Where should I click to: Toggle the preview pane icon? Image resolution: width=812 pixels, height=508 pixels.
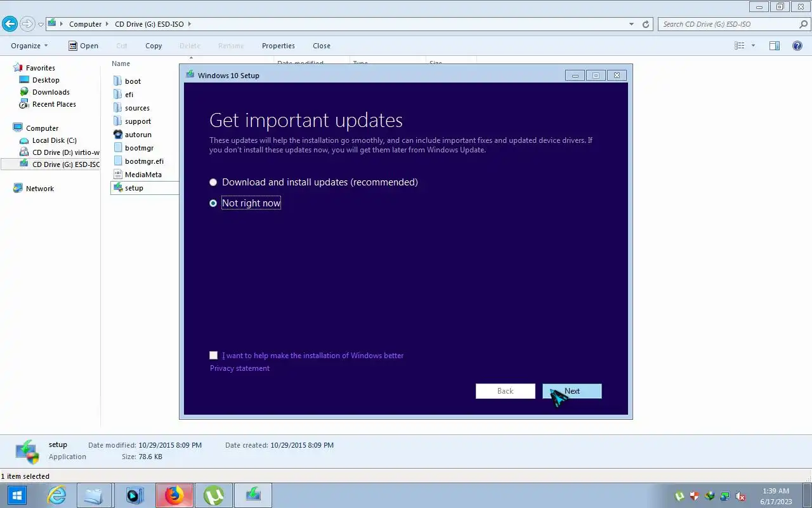775,46
